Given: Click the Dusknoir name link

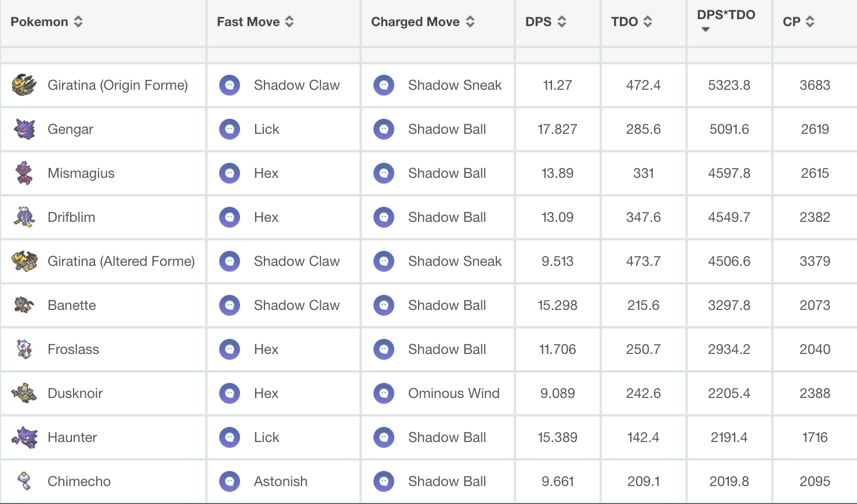Looking at the screenshot, I should [75, 393].
